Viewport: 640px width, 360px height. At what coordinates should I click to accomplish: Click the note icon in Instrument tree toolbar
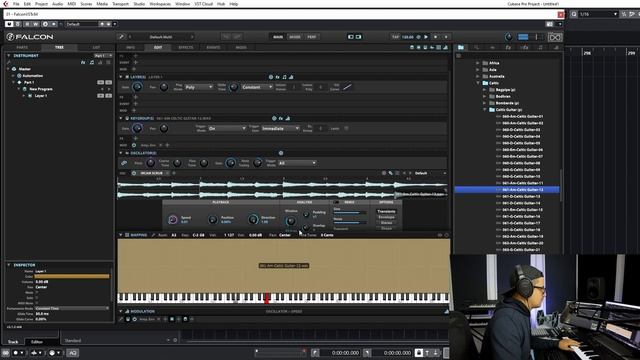[x=92, y=62]
